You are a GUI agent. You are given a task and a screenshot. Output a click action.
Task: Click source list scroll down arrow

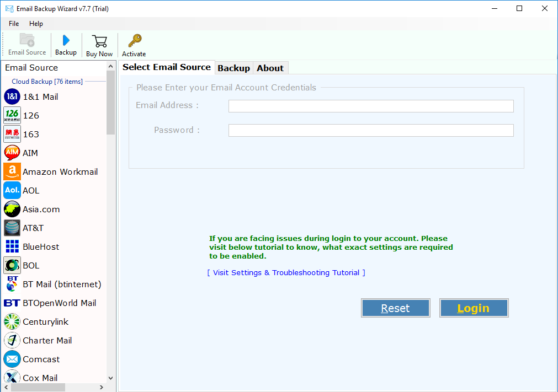tap(111, 378)
